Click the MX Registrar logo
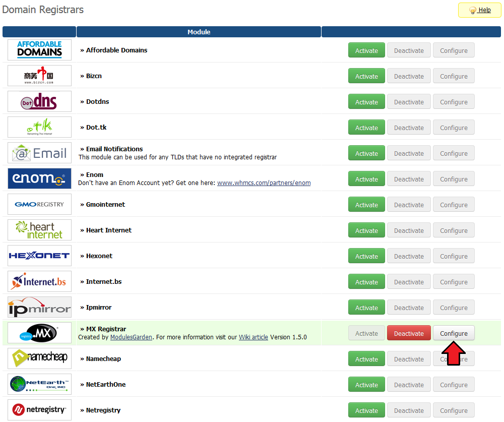 click(39, 333)
